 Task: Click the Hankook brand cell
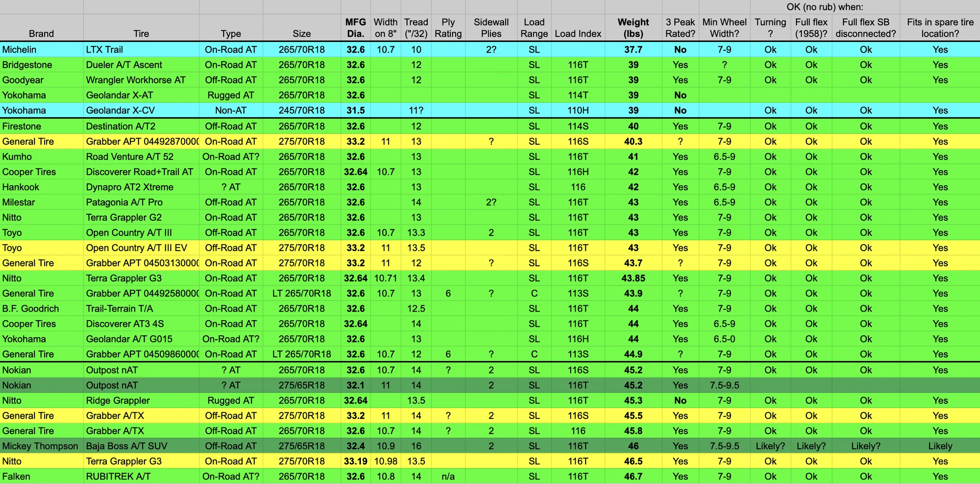pyautogui.click(x=41, y=187)
